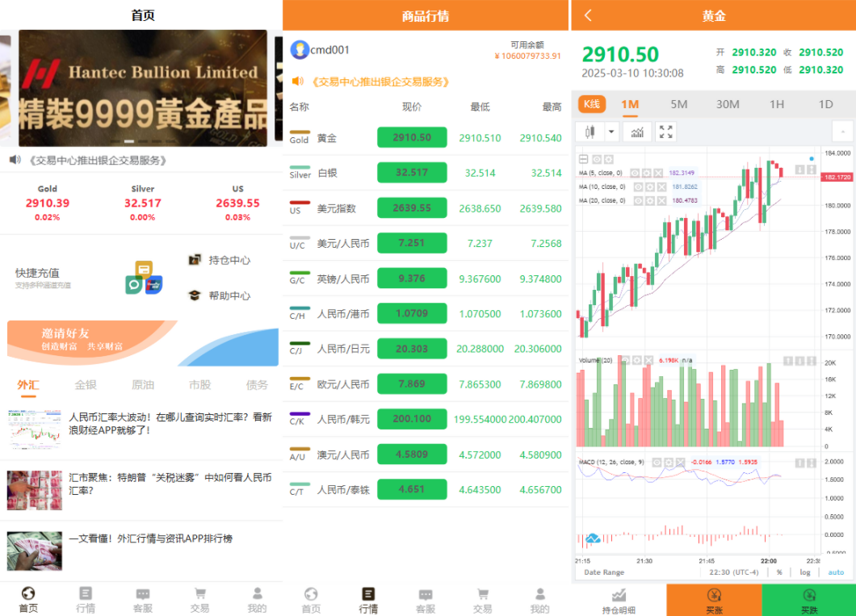Remove the MA (10, close, 0) indicator
The width and height of the screenshot is (856, 616).
point(661,186)
